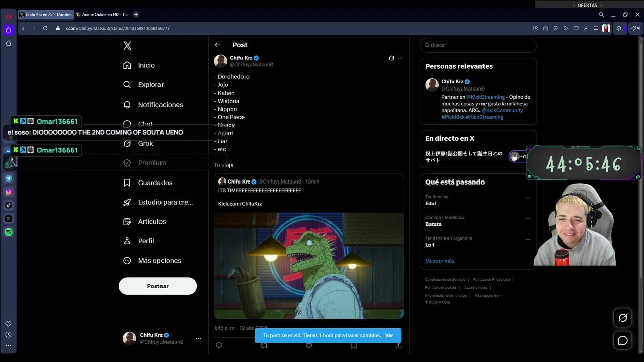This screenshot has width=644, height=362.
Task: Open Más opciones in the X menu
Action: point(152,261)
